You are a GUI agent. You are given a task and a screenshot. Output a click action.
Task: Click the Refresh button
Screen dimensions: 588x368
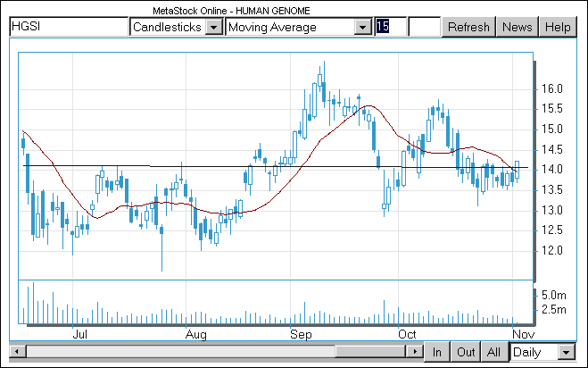tap(468, 27)
